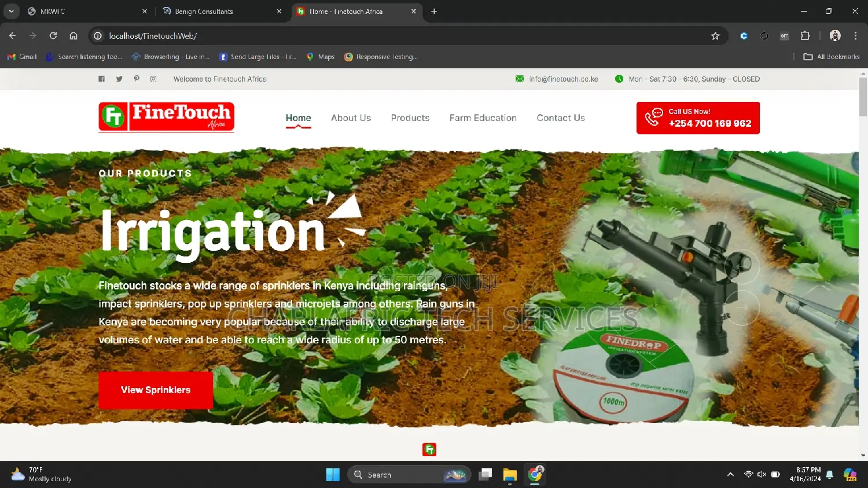
Task: Open Copilot from the taskbar
Action: coord(850,475)
